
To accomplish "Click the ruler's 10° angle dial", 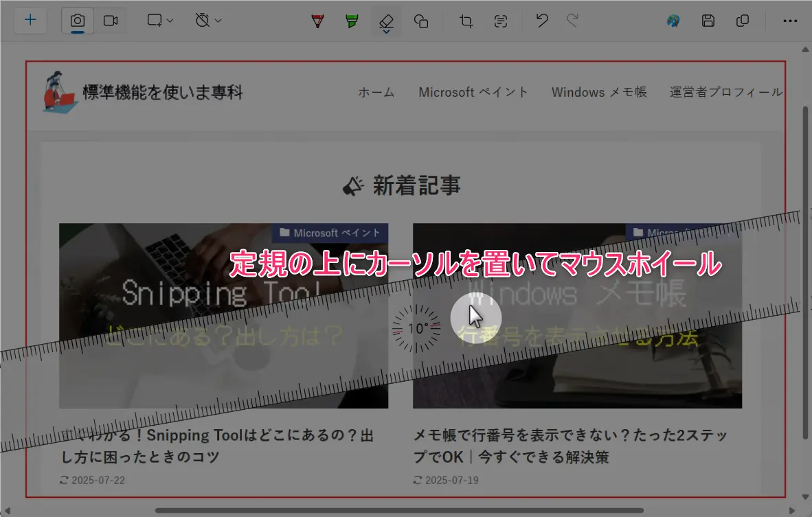I will click(x=417, y=329).
